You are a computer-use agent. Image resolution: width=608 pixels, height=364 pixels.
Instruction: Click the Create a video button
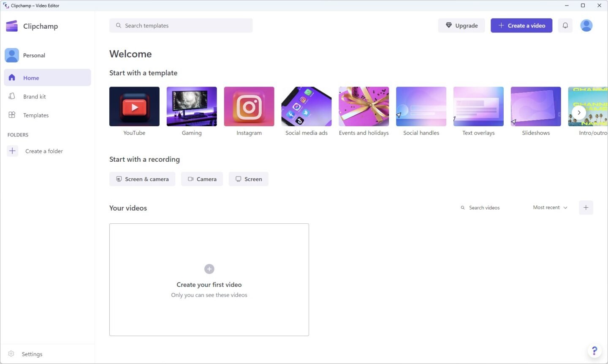pos(521,25)
